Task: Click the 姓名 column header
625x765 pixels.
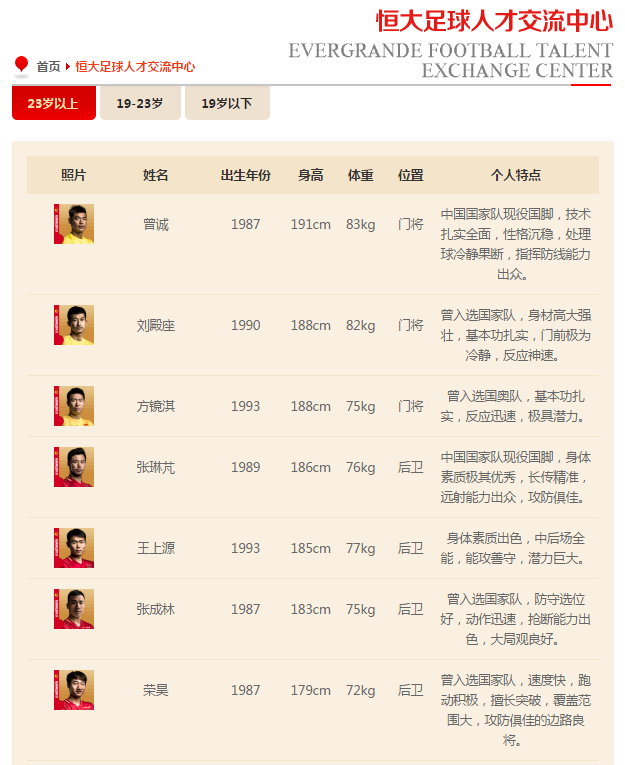Action: [156, 175]
